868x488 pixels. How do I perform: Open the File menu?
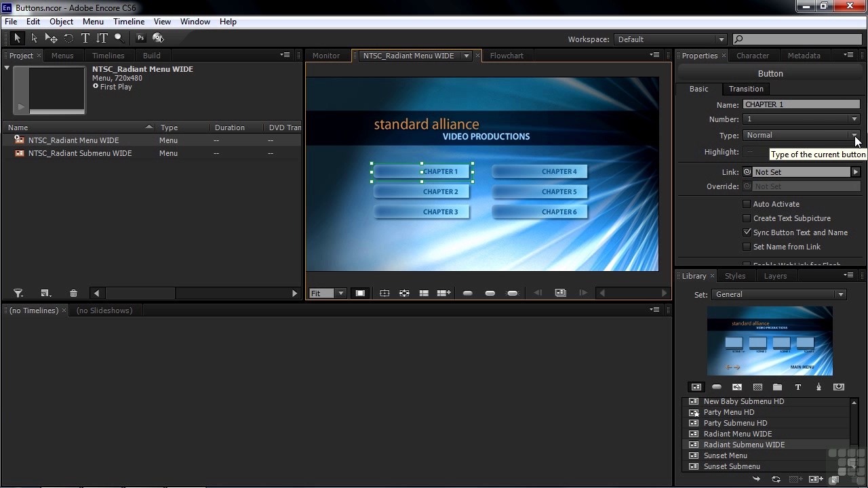click(11, 22)
